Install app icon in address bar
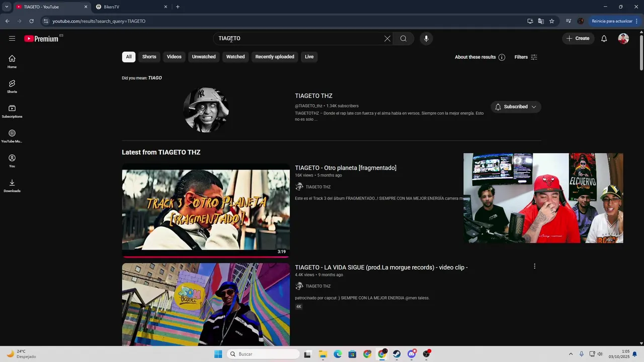Screen dimensions: 644x362 (x=530, y=21)
